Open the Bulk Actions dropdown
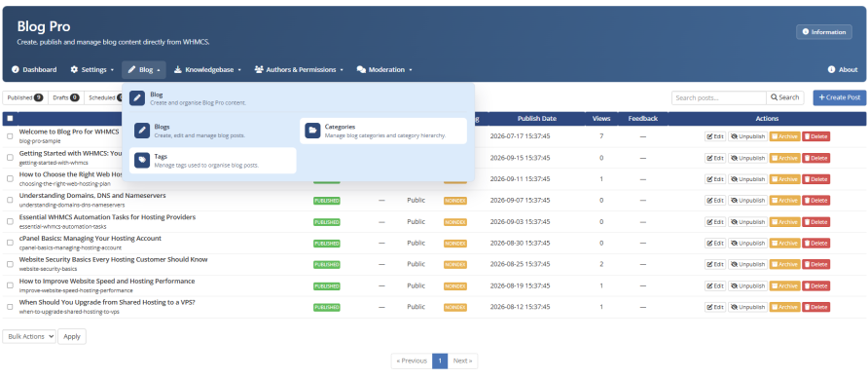Viewport: 868px width, 379px height. pyautogui.click(x=29, y=336)
